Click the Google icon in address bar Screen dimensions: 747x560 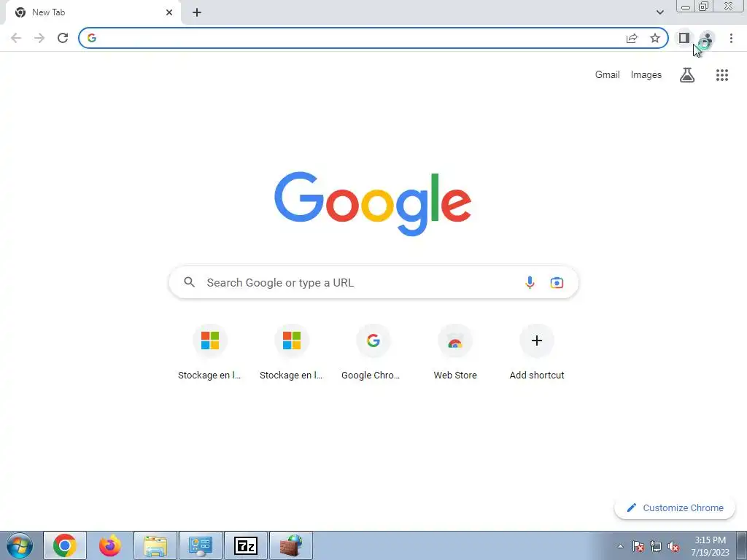[92, 38]
